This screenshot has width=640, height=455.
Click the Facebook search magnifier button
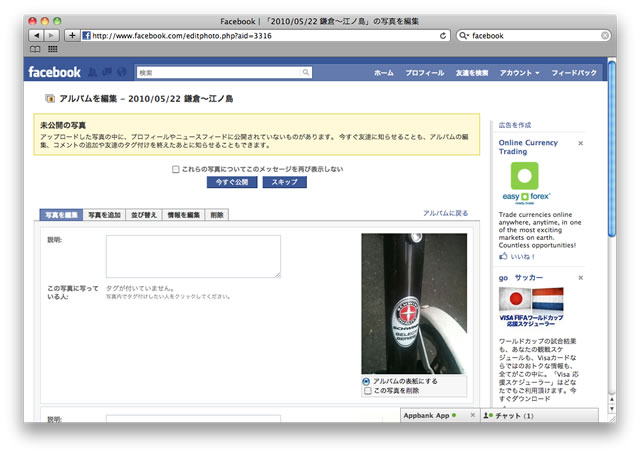pyautogui.click(x=306, y=72)
